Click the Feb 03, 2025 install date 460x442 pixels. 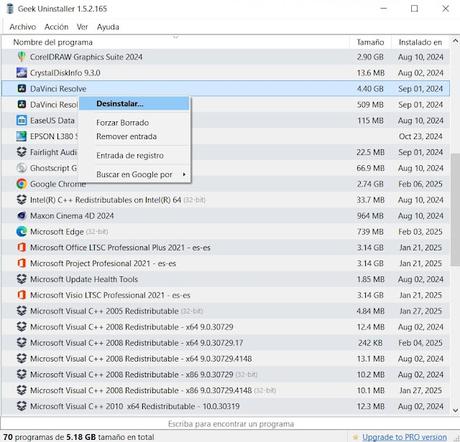point(420,232)
